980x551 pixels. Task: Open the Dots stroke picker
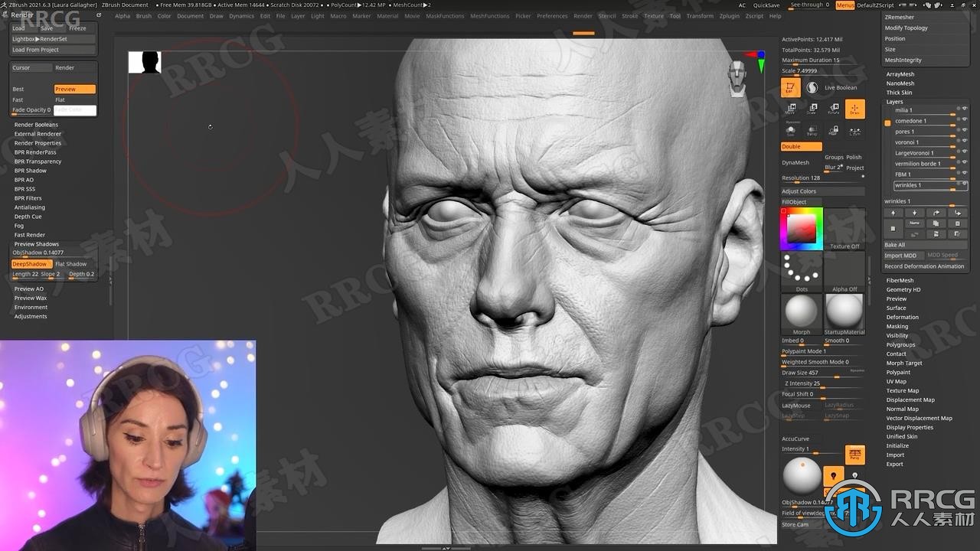[802, 272]
